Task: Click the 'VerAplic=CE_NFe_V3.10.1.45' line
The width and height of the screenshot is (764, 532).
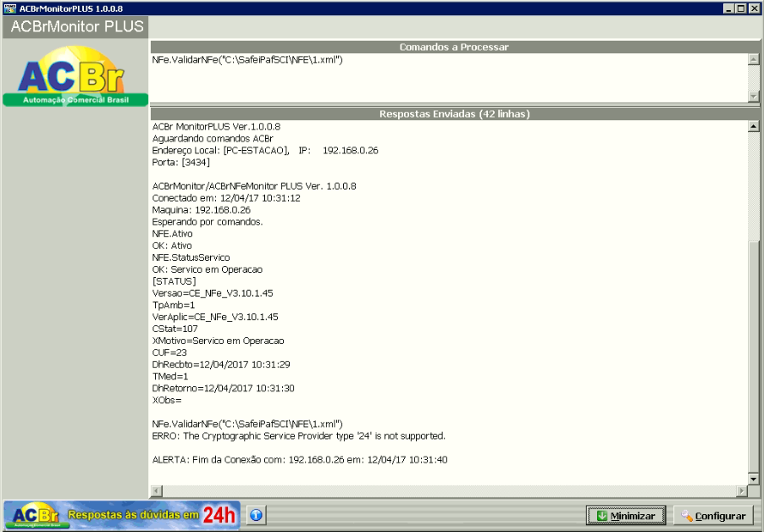Action: coord(215,317)
